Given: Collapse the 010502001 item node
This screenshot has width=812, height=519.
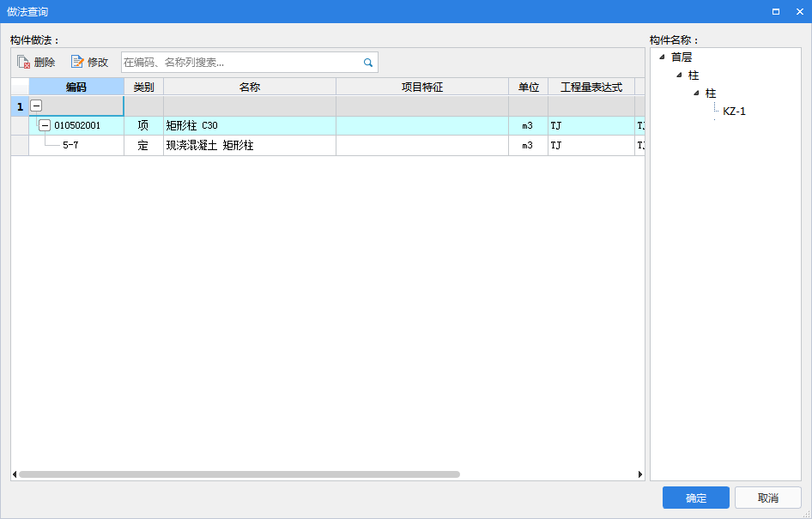Looking at the screenshot, I should (x=45, y=125).
